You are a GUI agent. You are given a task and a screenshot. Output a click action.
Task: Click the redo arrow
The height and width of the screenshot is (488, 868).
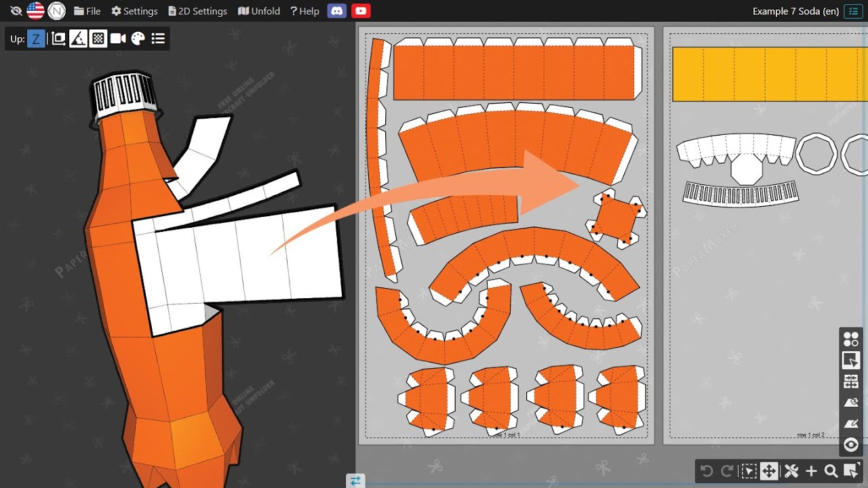pyautogui.click(x=727, y=471)
